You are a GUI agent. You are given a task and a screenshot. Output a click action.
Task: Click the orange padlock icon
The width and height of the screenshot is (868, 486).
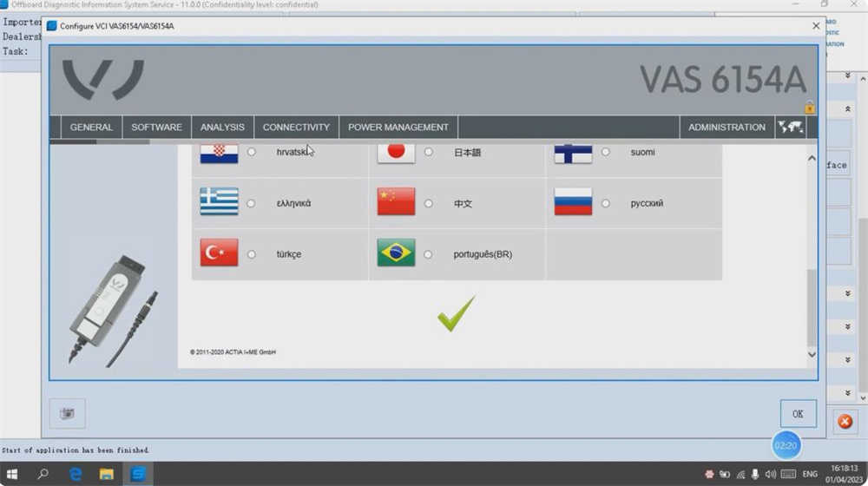click(x=809, y=107)
